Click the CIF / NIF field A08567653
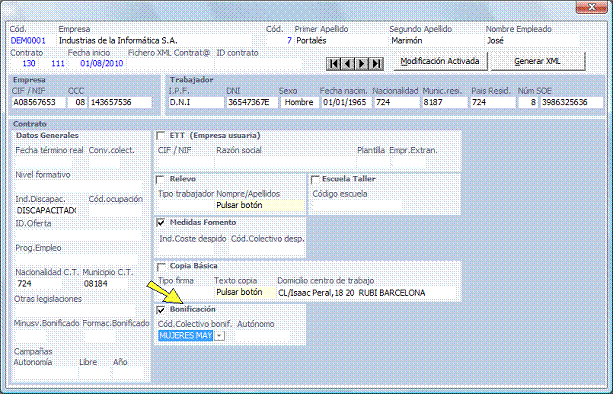This screenshot has height=395, width=614. (x=38, y=103)
